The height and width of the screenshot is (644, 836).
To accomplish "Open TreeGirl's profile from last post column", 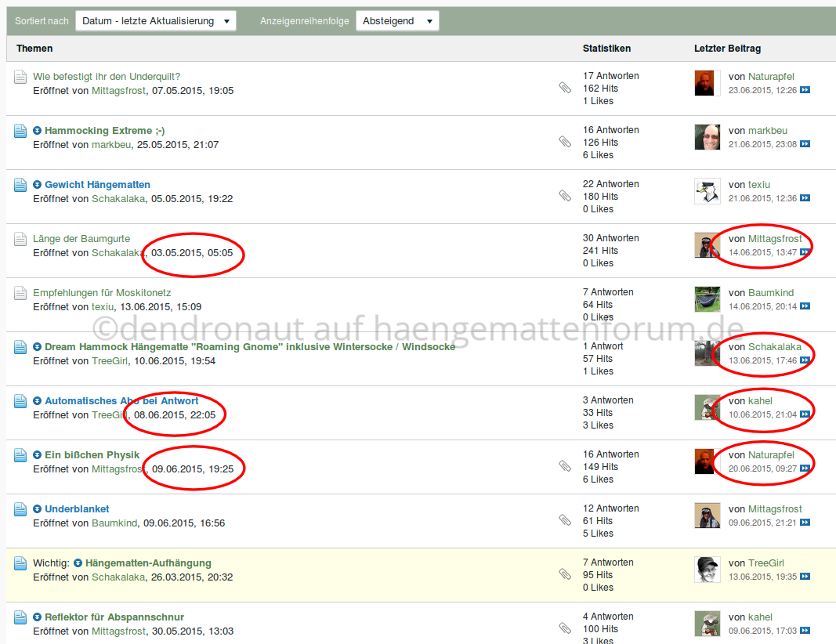I will (765, 563).
